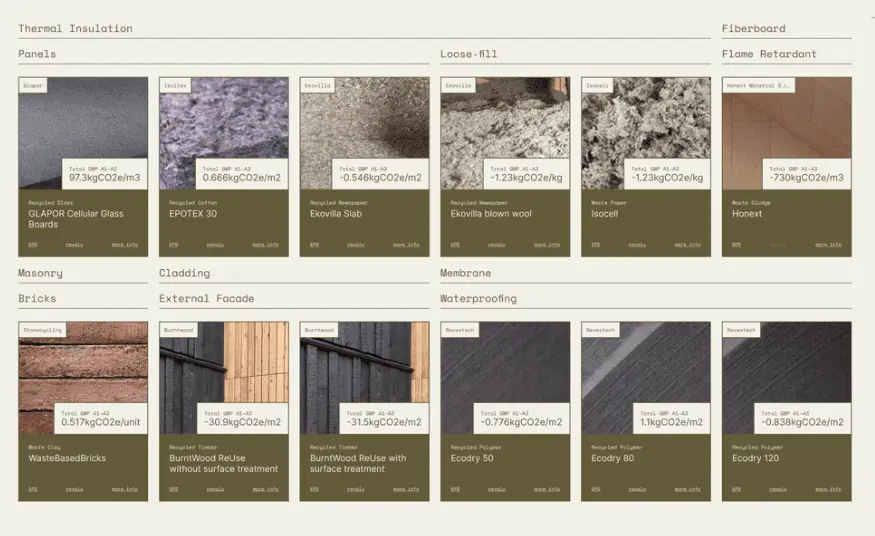Click the Membrane category heading

[465, 273]
